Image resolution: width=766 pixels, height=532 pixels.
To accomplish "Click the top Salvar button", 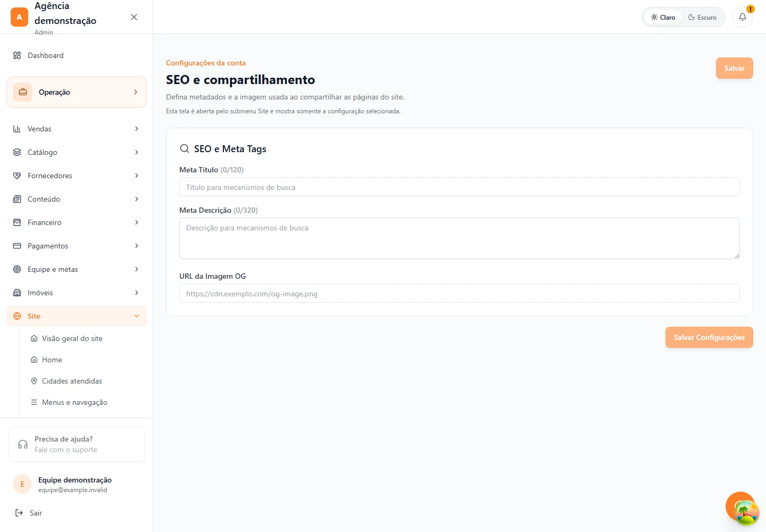I will [x=734, y=68].
